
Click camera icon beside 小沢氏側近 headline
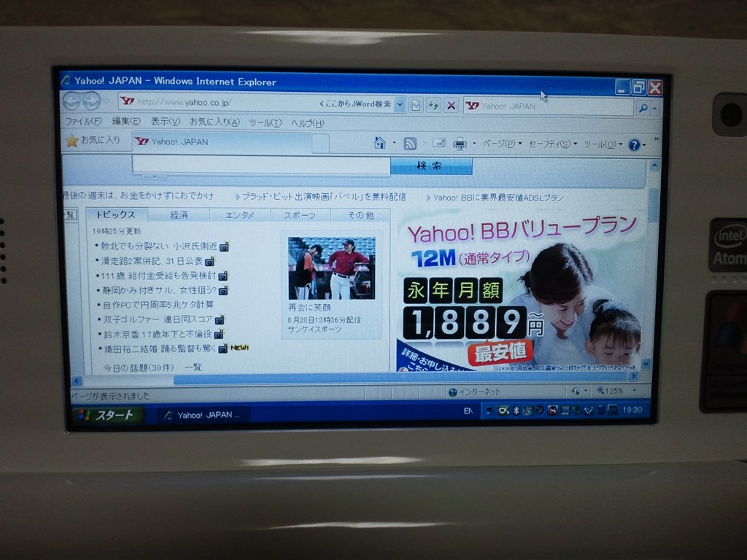pos(224,246)
